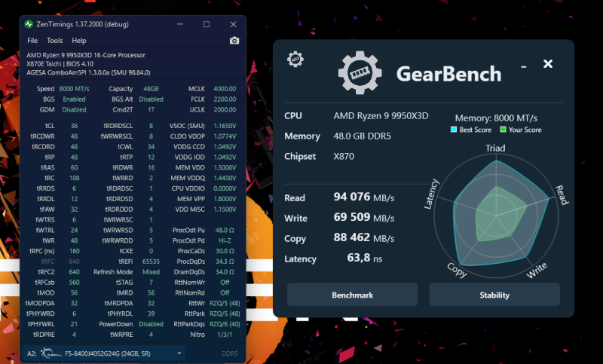Viewport: 603px width, 364px height.
Task: Click the tRAS value 60
Action: (x=74, y=167)
